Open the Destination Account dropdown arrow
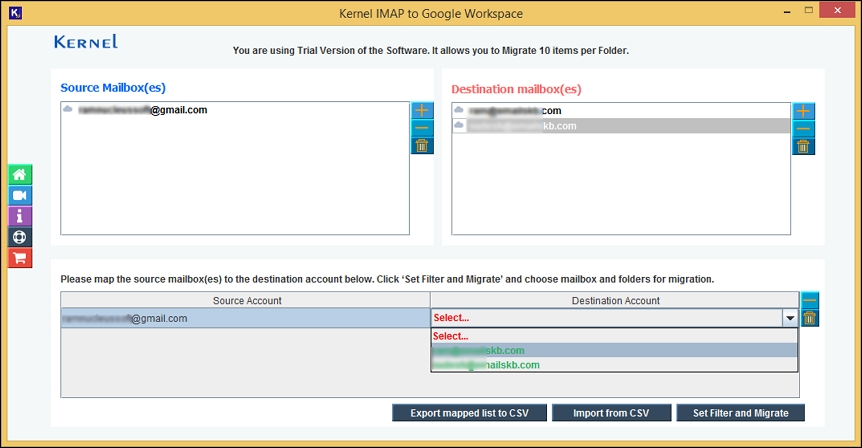The width and height of the screenshot is (862, 448). (x=790, y=318)
